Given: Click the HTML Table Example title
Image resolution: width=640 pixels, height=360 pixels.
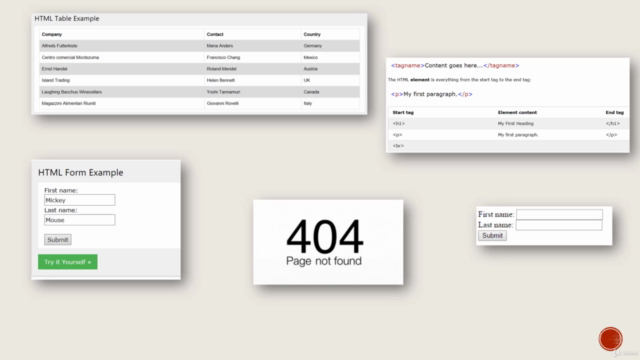Looking at the screenshot, I should [x=67, y=19].
